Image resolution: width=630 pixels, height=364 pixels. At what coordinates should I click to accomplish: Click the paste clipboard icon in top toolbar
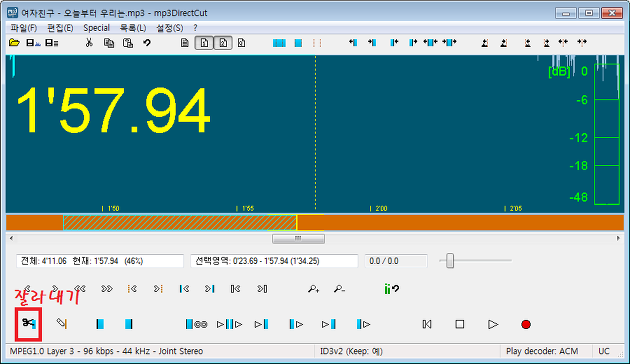[x=128, y=43]
